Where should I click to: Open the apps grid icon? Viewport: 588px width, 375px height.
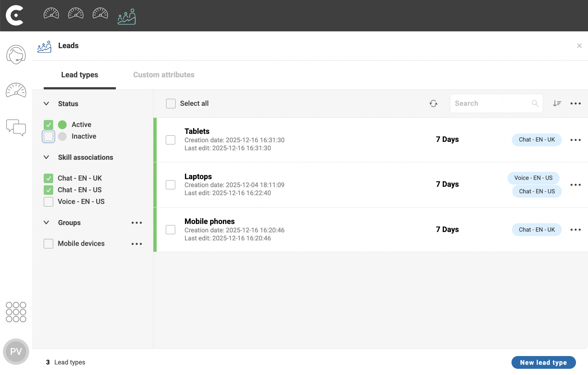(x=16, y=312)
